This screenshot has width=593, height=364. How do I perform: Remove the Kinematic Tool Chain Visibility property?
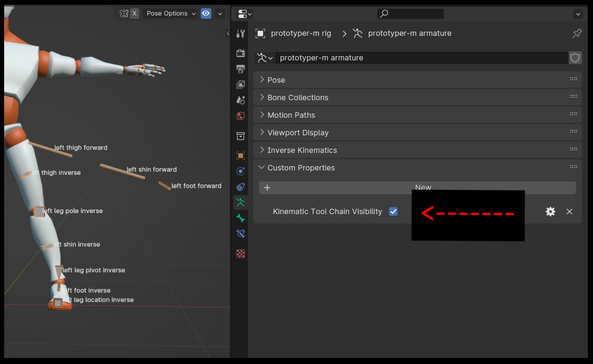[x=569, y=212]
